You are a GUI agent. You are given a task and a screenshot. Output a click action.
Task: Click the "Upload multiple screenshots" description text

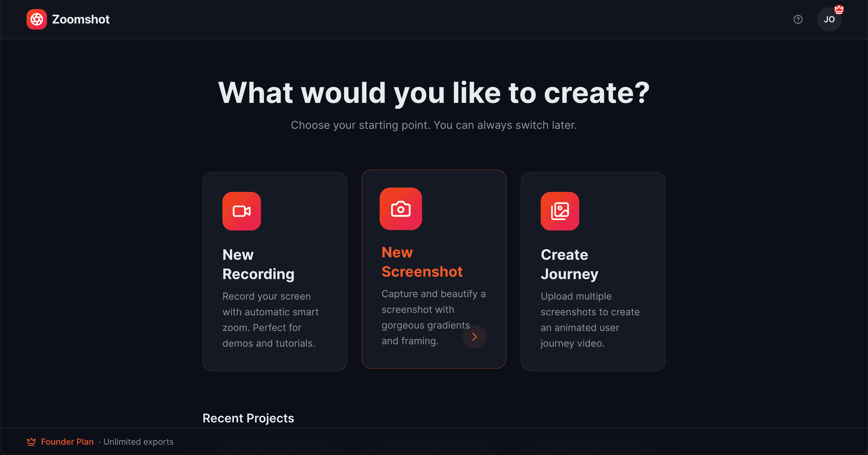click(x=590, y=320)
